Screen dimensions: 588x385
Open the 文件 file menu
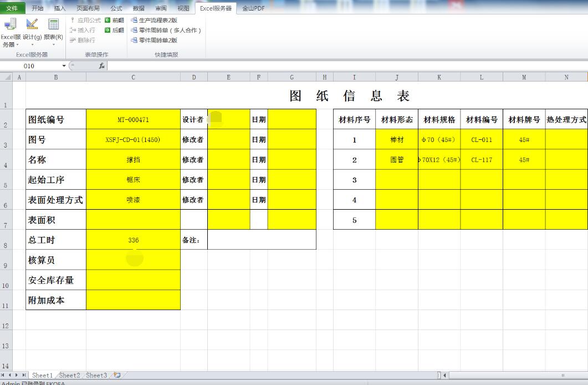[12, 8]
